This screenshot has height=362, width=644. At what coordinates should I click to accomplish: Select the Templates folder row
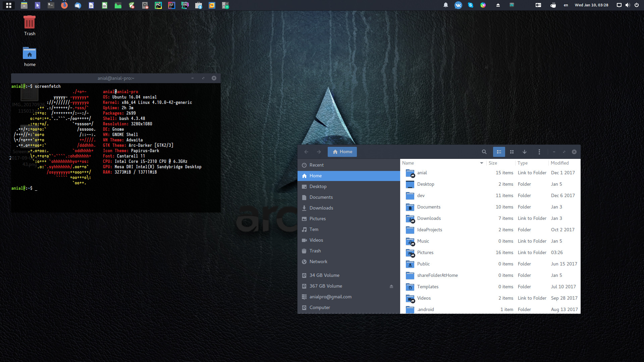490,287
